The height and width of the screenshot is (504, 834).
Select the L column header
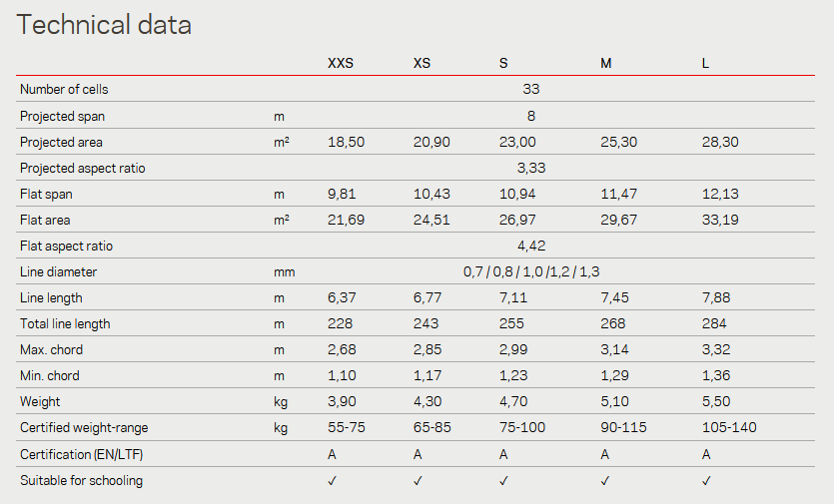(705, 63)
